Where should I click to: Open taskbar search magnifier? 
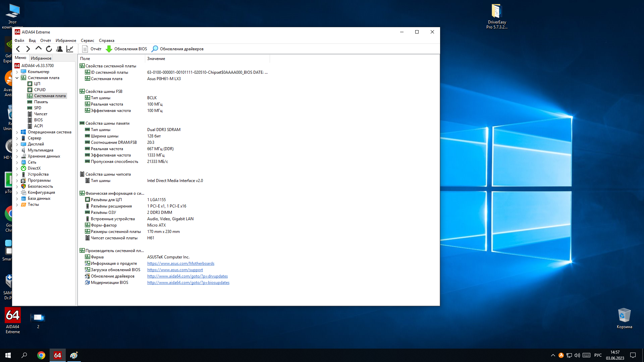click(x=24, y=355)
